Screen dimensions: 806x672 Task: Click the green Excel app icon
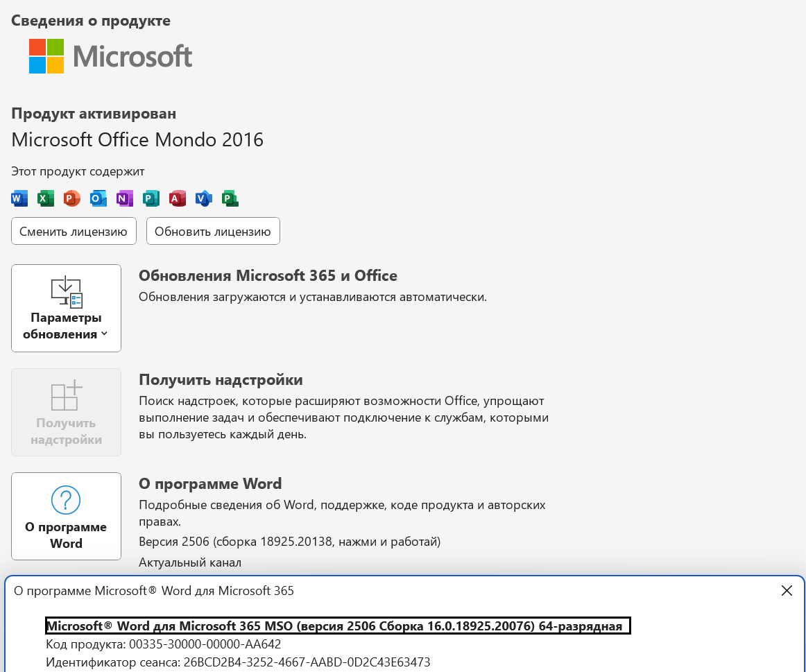[x=46, y=198]
